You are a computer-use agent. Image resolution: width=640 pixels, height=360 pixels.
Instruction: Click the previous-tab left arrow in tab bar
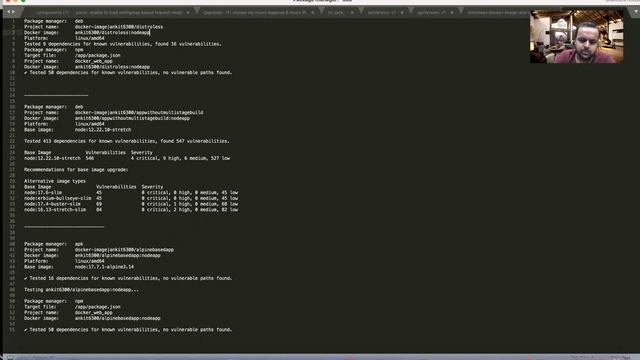click(x=9, y=12)
